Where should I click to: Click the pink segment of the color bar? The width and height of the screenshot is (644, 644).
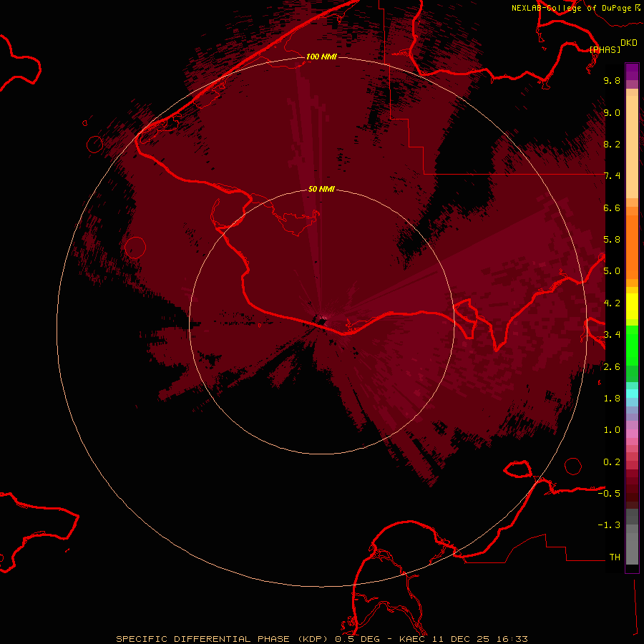[x=632, y=434]
